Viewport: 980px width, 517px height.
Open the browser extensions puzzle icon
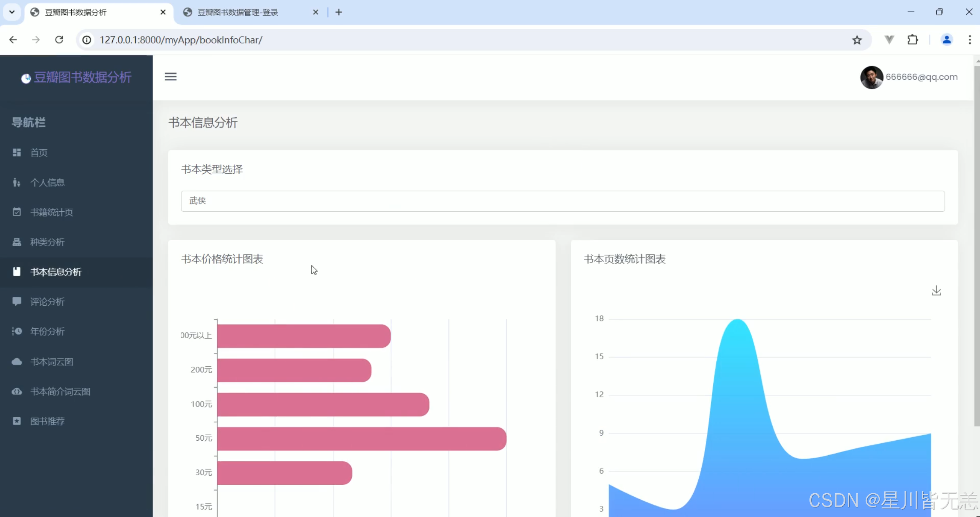pyautogui.click(x=913, y=40)
